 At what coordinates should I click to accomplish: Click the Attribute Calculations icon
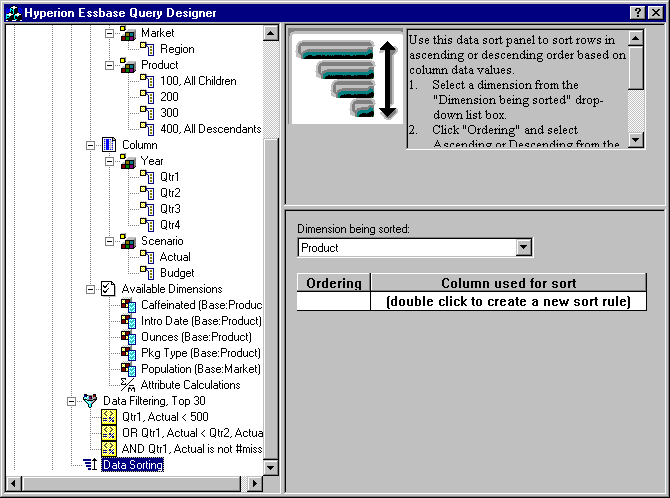[128, 385]
